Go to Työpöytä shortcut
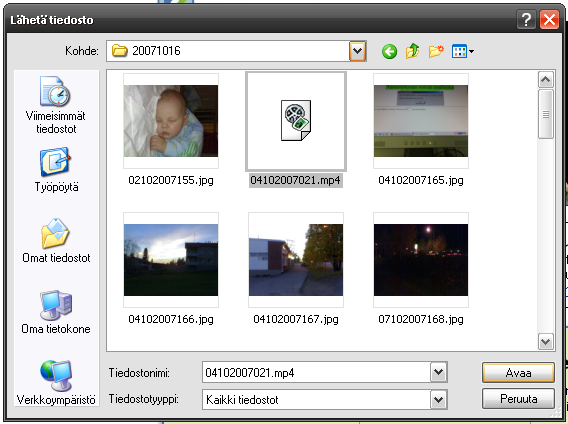 point(56,170)
